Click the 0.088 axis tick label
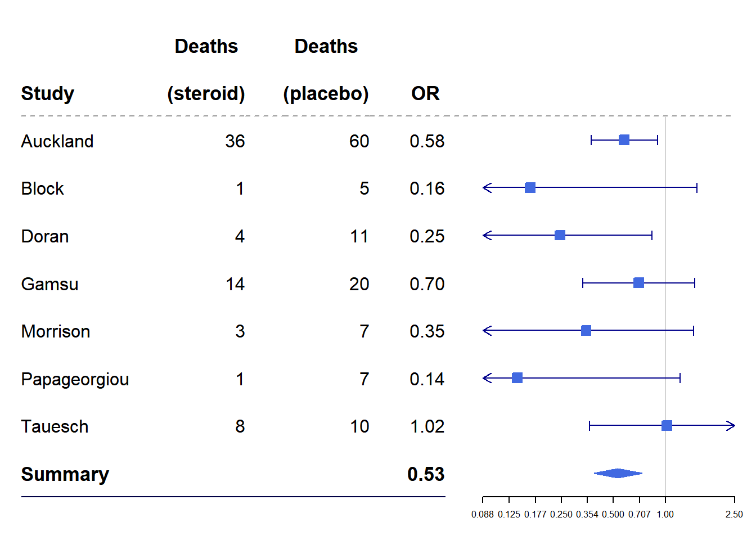The image size is (756, 540). (483, 514)
